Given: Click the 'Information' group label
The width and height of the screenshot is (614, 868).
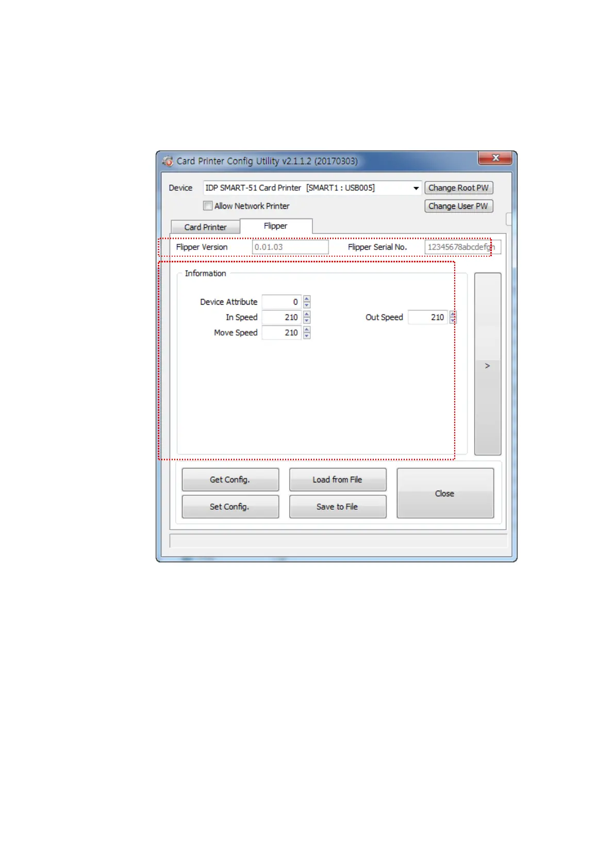Looking at the screenshot, I should click(206, 274).
